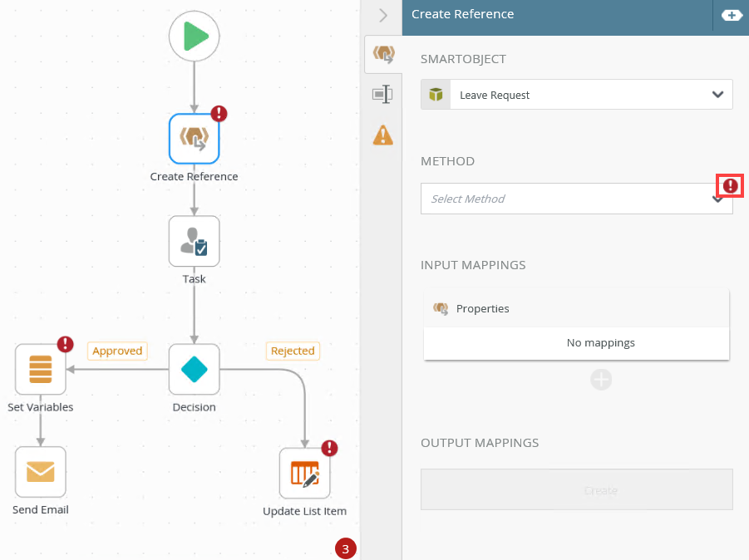749x560 pixels.
Task: Click the error badge on Update List Item
Action: coord(329,449)
